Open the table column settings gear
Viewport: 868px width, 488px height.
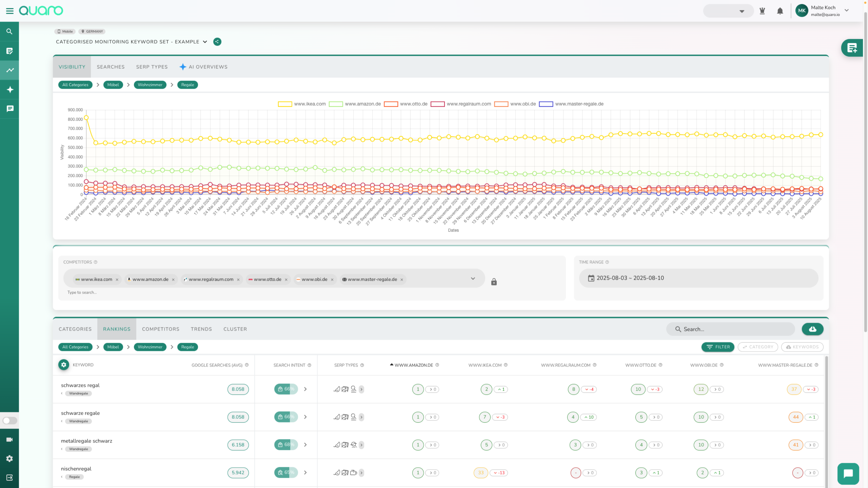click(64, 365)
